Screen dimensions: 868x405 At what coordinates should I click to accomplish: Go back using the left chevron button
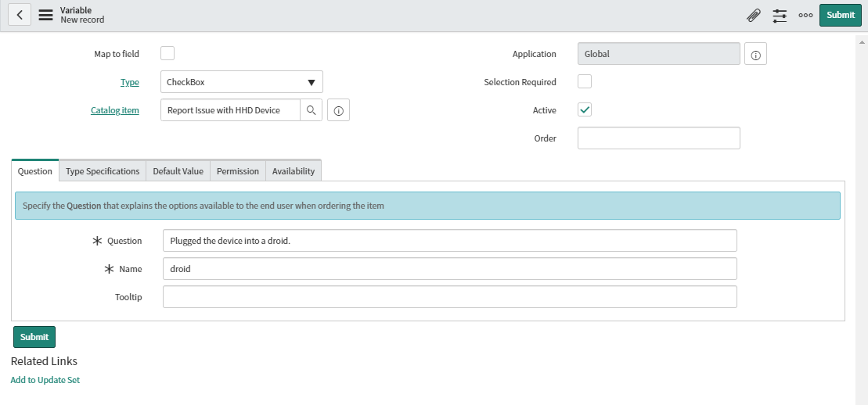20,15
